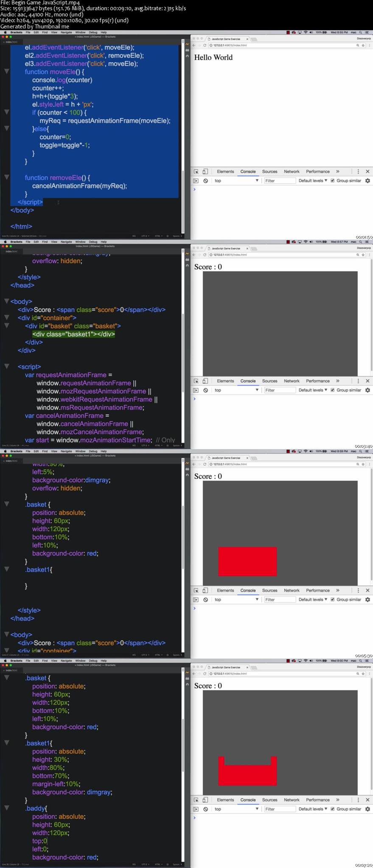Collapse the <script> fold triangle in 00:03:40 frame

(6, 366)
